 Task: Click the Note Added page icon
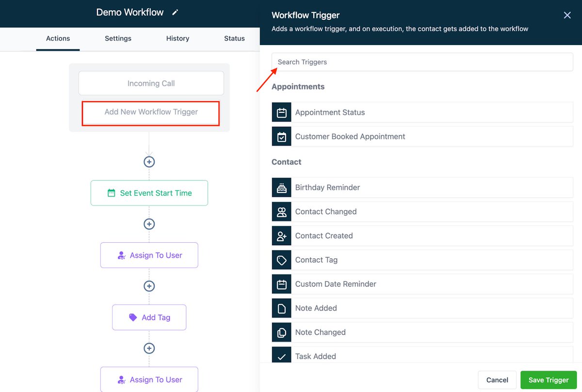click(x=282, y=308)
